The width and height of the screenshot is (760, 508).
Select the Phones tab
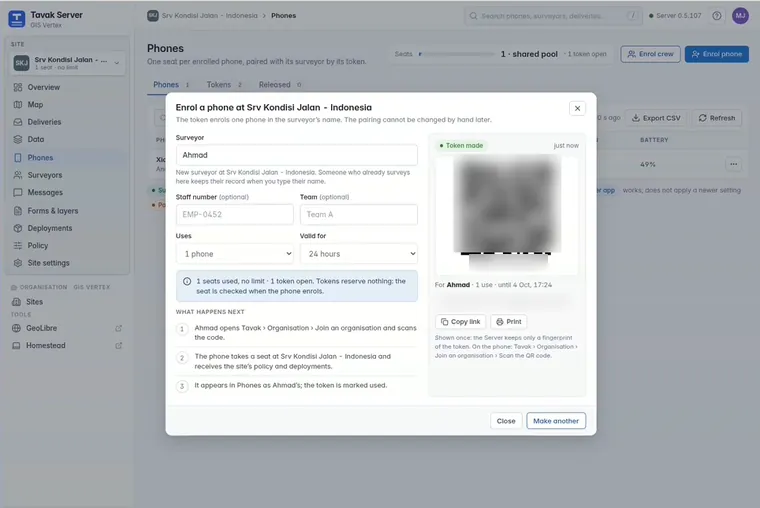[x=171, y=85]
